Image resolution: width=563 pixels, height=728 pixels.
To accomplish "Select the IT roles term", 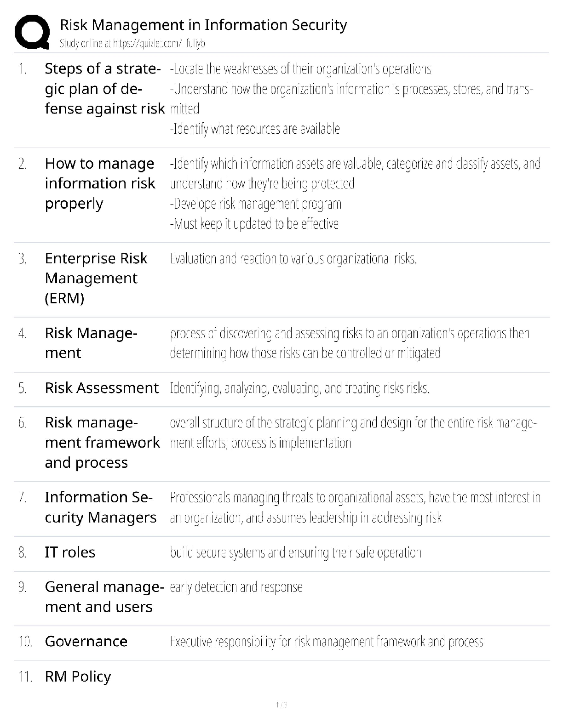I will point(70,552).
